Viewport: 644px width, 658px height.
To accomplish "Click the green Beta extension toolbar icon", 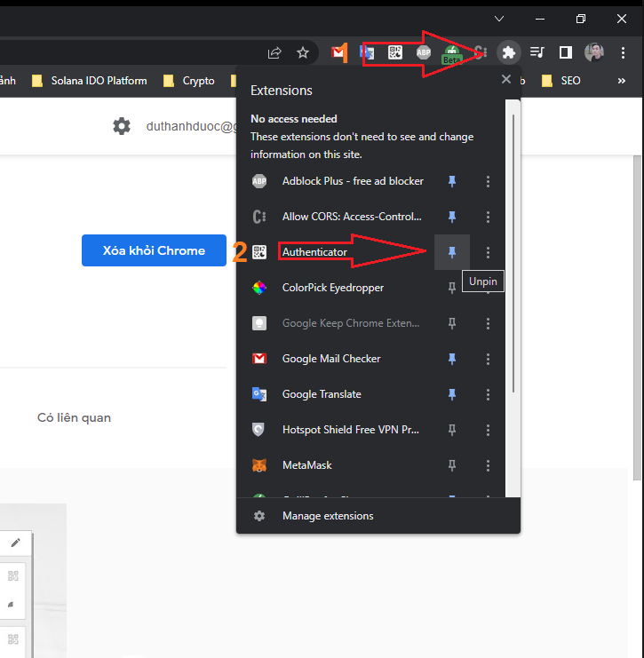I will tap(452, 53).
